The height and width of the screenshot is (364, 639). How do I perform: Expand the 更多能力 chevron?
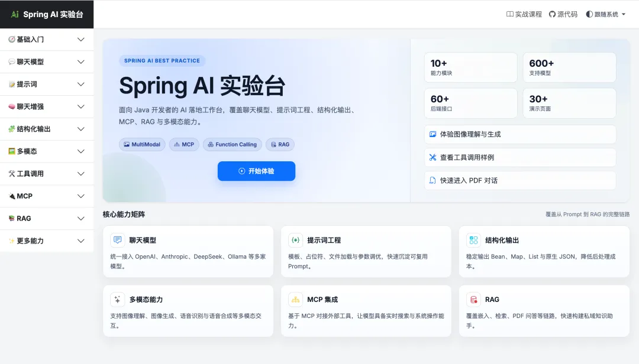(80, 241)
